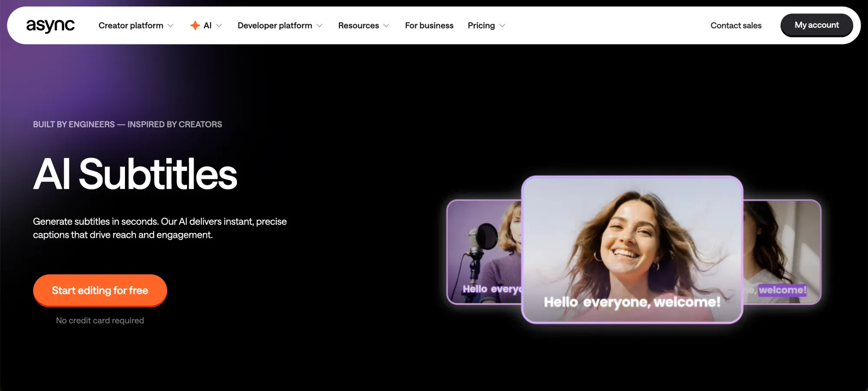868x391 pixels.
Task: Click the orange sparkle AI icon
Action: coord(195,26)
